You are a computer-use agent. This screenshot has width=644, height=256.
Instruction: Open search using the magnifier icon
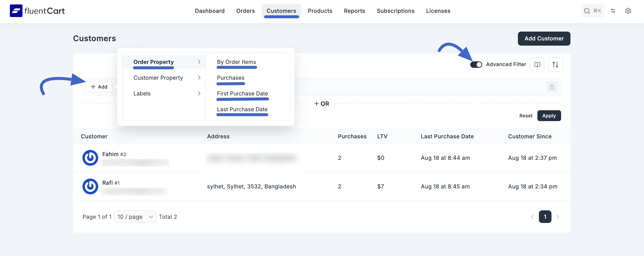(587, 11)
